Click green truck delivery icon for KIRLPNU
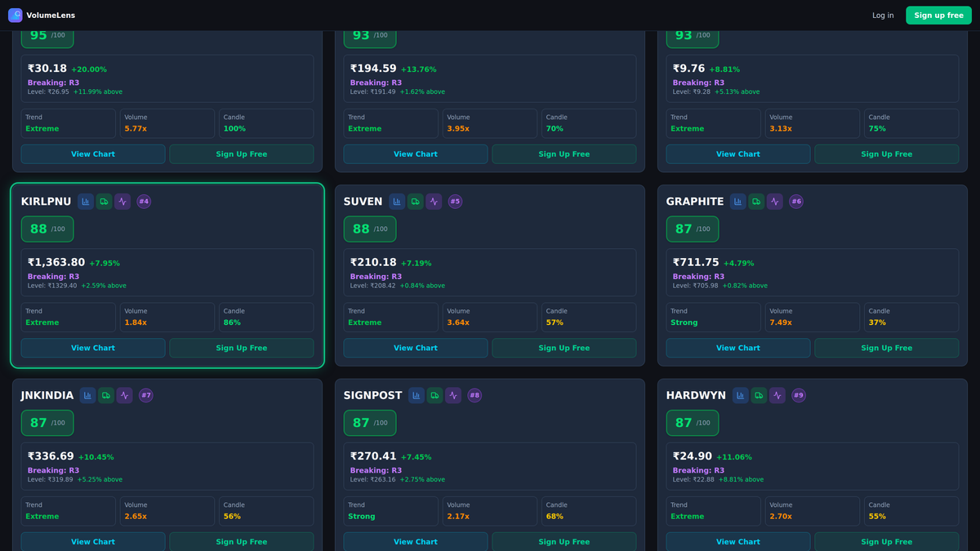980x551 pixels. [104, 202]
